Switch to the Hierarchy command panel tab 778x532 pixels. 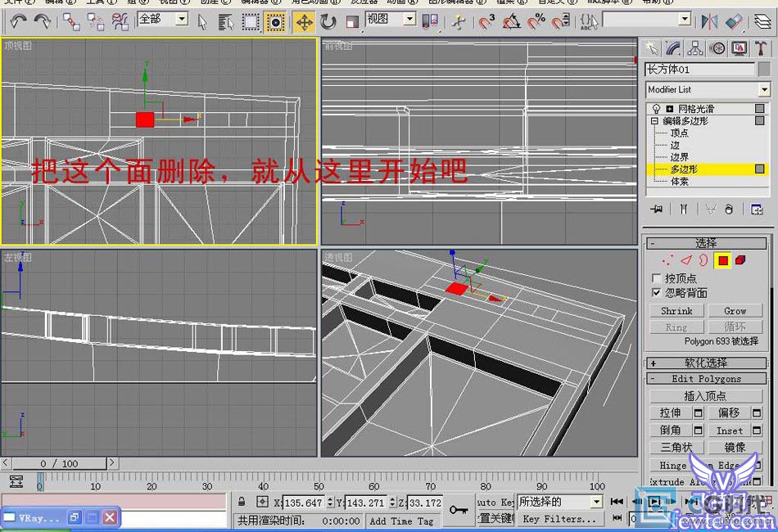click(x=695, y=48)
